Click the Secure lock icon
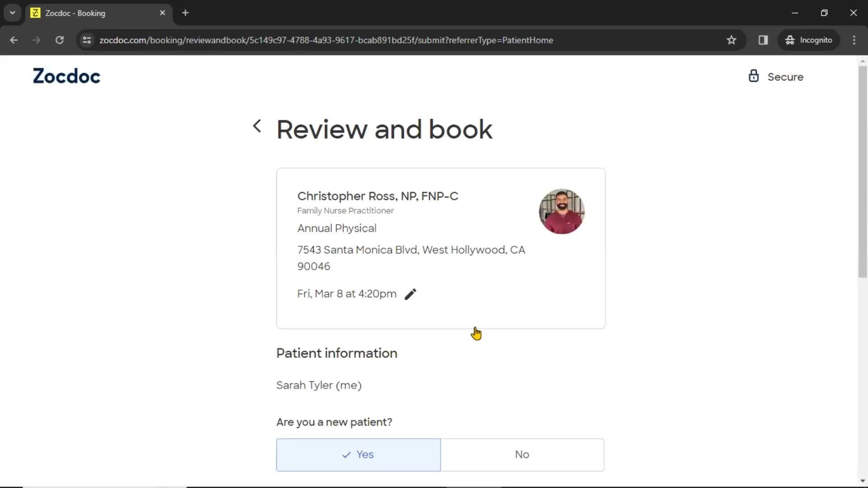This screenshot has width=868, height=488. (753, 76)
